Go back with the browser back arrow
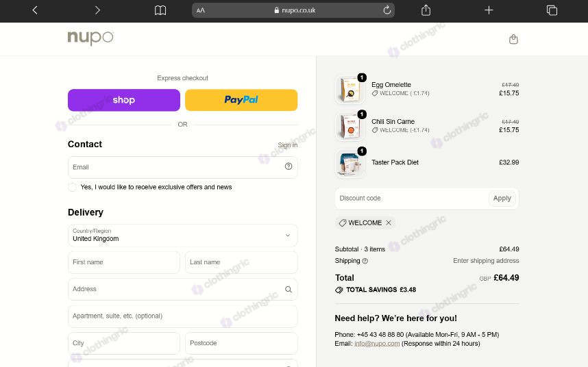Image resolution: width=588 pixels, height=367 pixels. (x=35, y=10)
